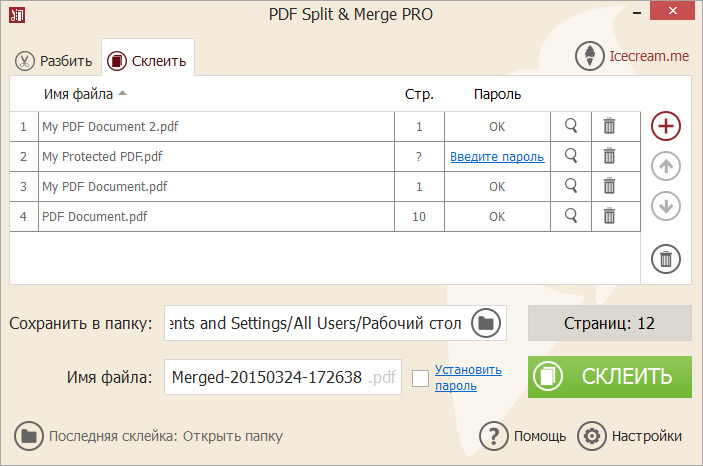This screenshot has width=703, height=466.
Task: Close the PDF Split & Merge PRO window
Action: tap(673, 11)
